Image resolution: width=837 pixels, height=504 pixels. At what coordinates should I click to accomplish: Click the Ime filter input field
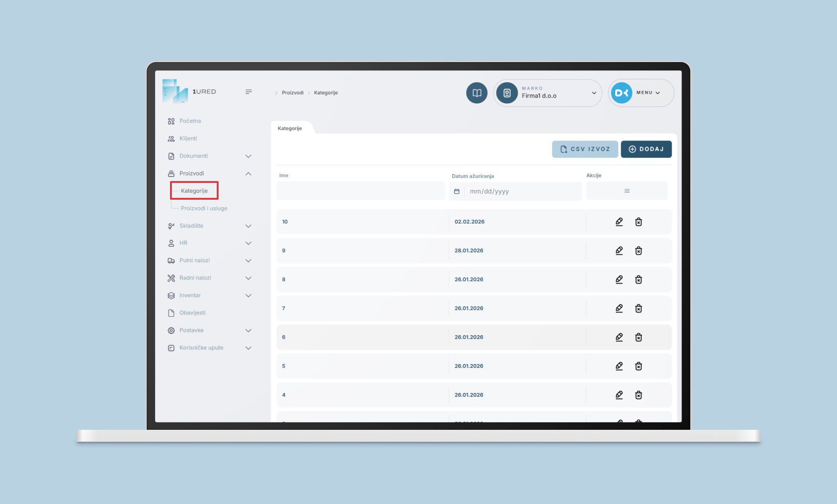pos(361,191)
